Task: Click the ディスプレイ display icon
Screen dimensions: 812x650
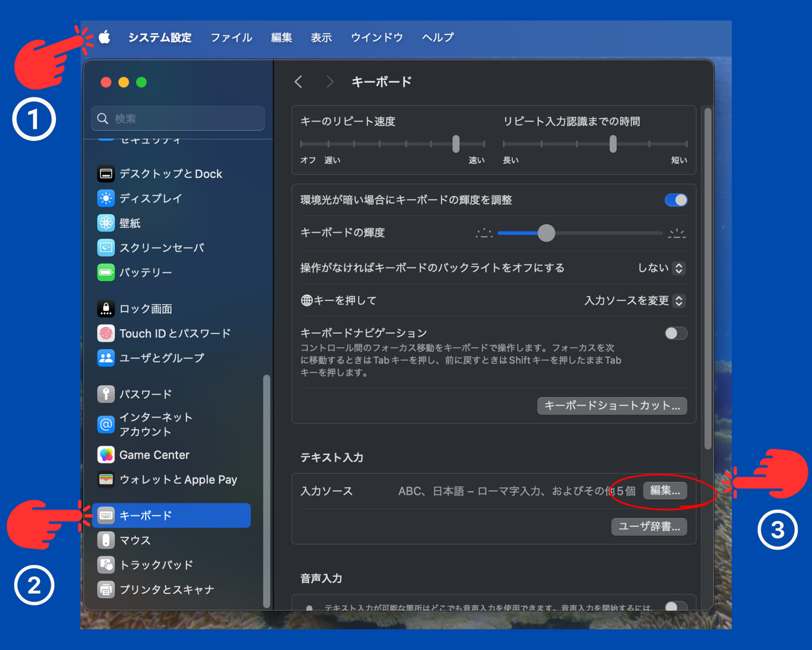Action: click(x=106, y=198)
